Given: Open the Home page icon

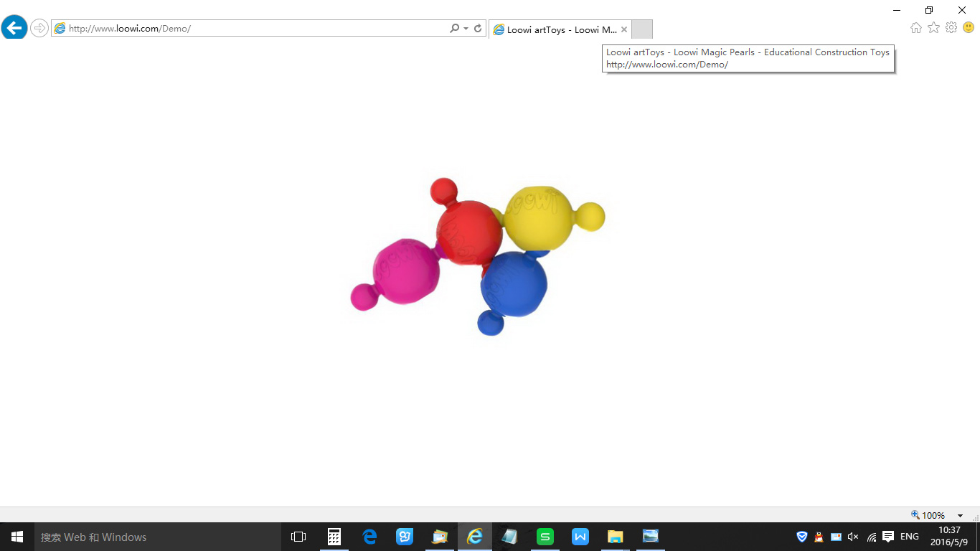Looking at the screenshot, I should (916, 28).
